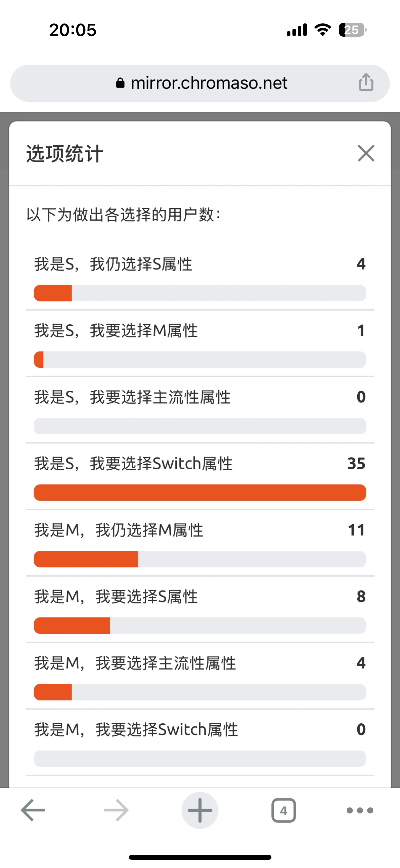
Task: Tap the 选项统计 dialog title
Action: point(65,153)
